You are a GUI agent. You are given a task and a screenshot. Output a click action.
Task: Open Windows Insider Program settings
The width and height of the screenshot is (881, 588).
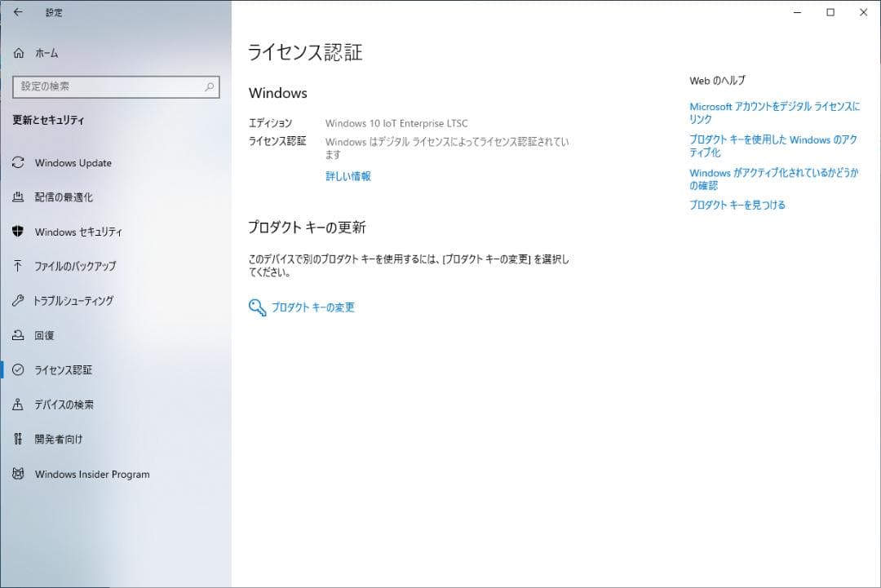[91, 474]
